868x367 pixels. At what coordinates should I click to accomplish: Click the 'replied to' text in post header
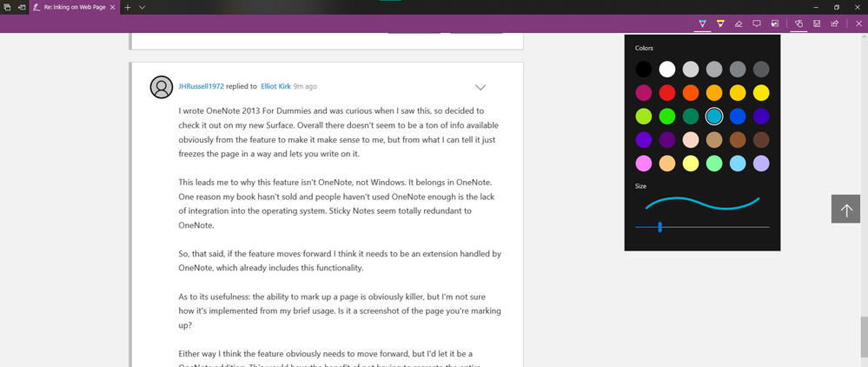coord(242,86)
